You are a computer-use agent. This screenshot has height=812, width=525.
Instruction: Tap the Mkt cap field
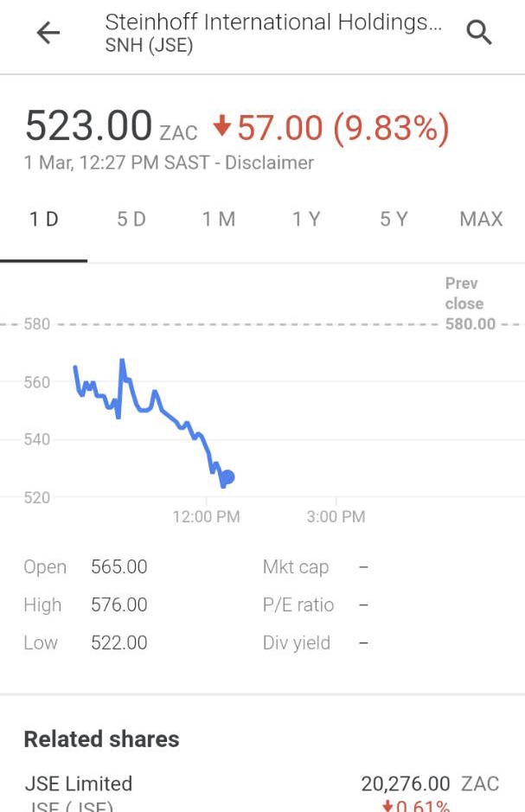click(296, 567)
